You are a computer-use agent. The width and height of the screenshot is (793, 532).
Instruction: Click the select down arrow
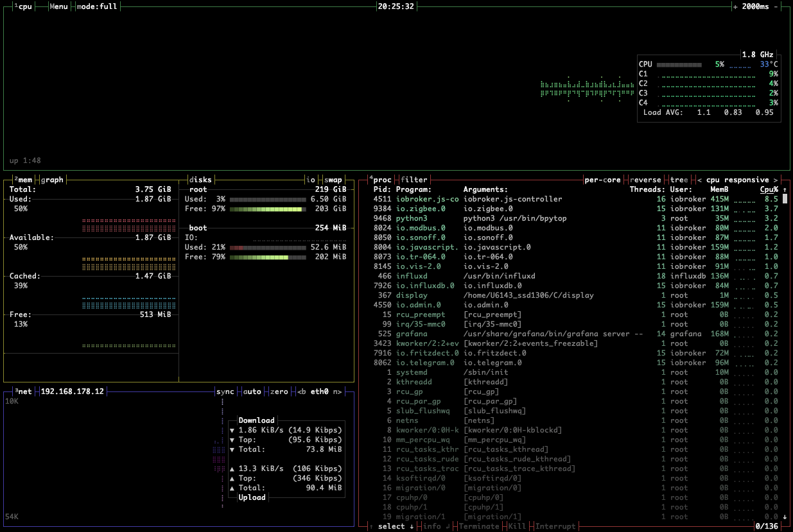(412, 526)
